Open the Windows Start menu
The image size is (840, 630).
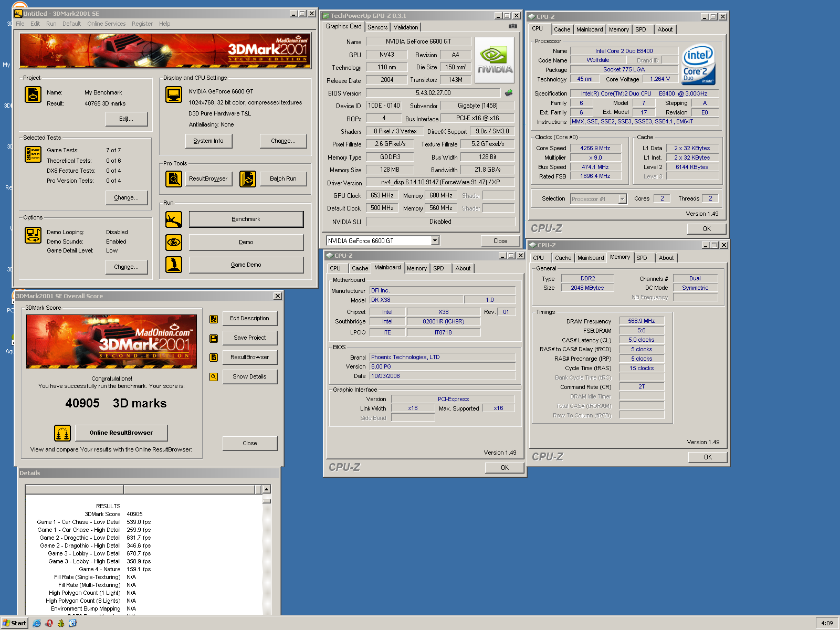click(x=15, y=623)
